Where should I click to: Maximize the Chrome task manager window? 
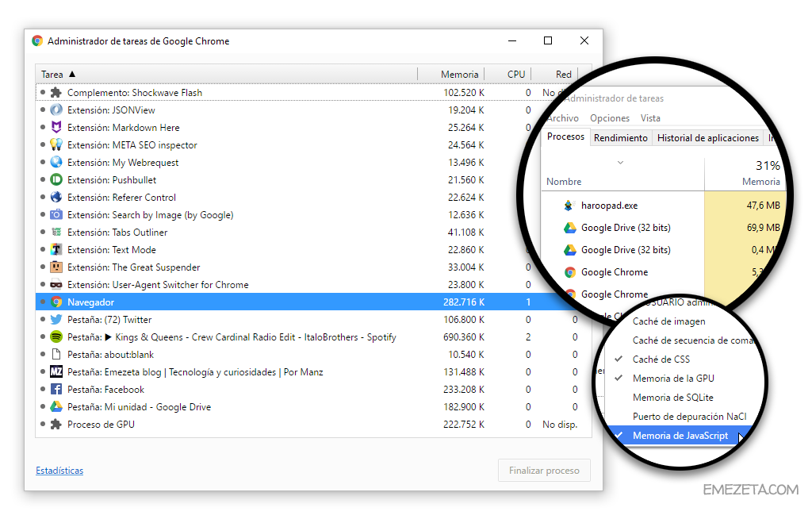pyautogui.click(x=548, y=40)
